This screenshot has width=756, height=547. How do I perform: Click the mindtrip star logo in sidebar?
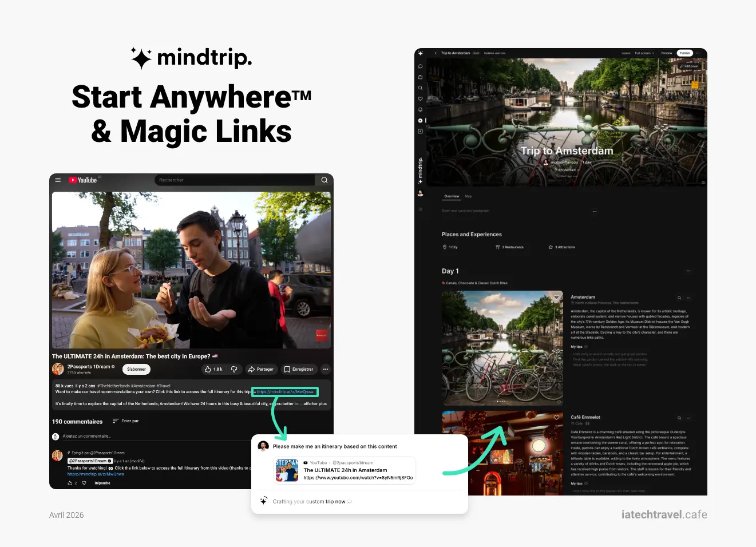[x=420, y=53]
